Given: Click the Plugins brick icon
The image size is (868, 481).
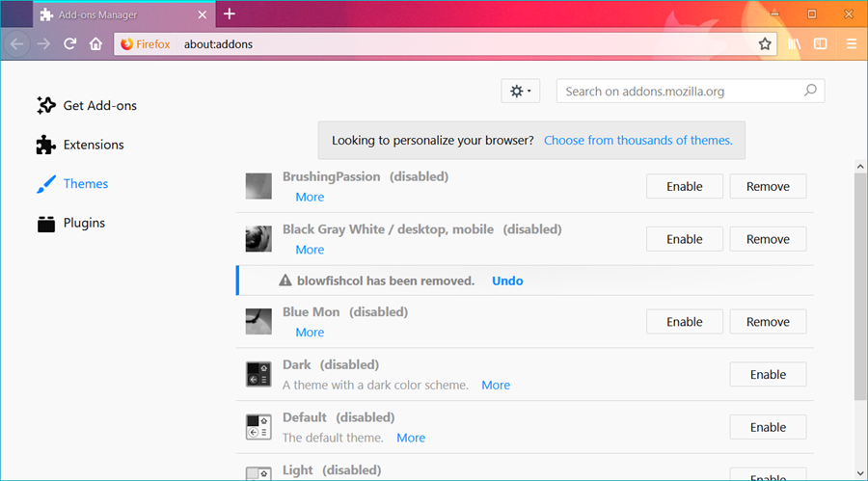Looking at the screenshot, I should [46, 224].
